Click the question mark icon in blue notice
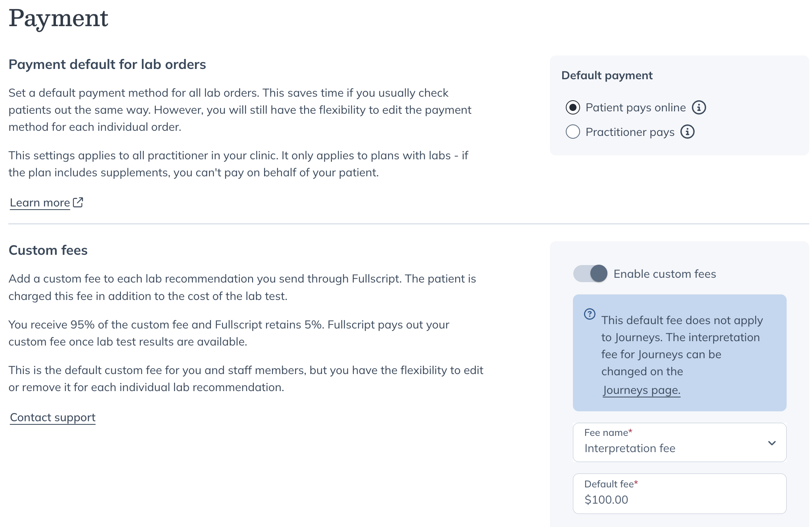Screen dimensions: 812x527 pos(590,314)
